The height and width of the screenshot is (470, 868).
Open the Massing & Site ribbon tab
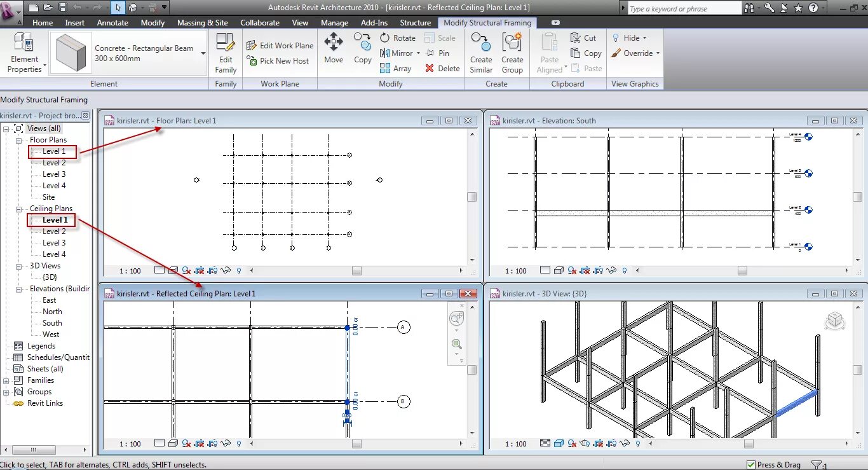(x=203, y=23)
